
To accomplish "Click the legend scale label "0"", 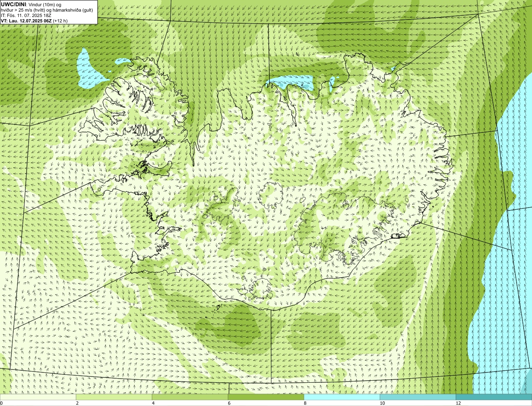I will click(x=1, y=403).
